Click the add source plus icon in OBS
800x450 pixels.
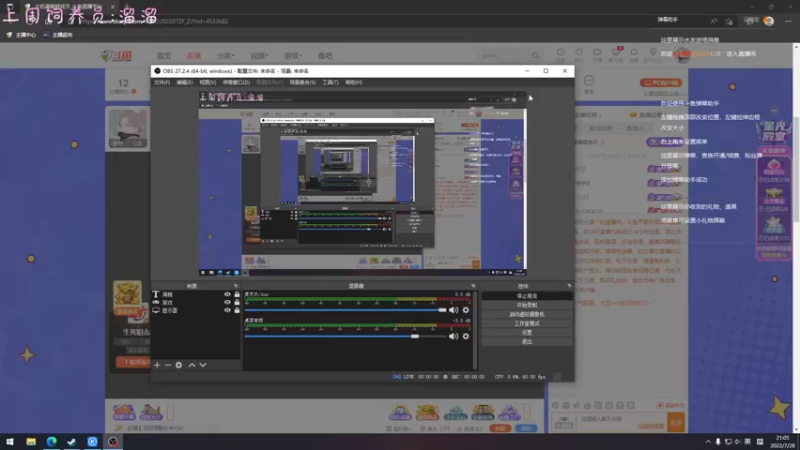pyautogui.click(x=157, y=365)
